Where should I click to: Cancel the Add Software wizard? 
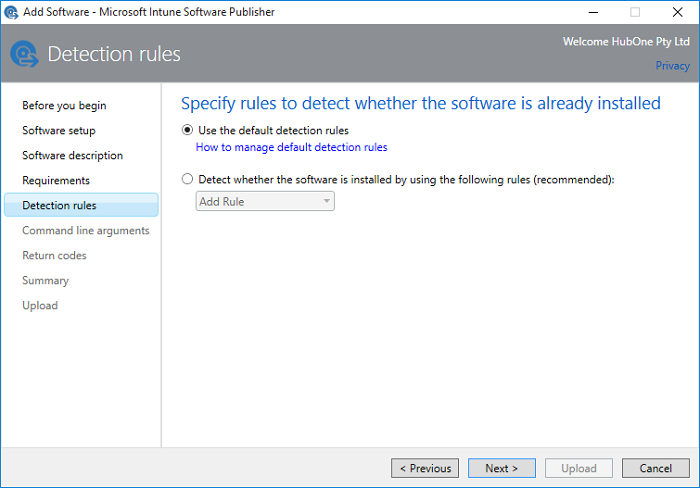(x=655, y=468)
